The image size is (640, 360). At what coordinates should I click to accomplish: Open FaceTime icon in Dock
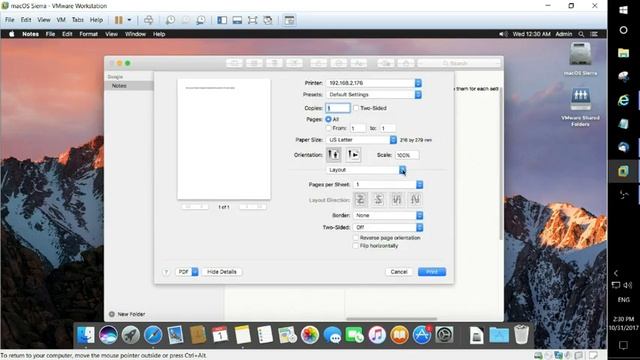pyautogui.click(x=355, y=335)
